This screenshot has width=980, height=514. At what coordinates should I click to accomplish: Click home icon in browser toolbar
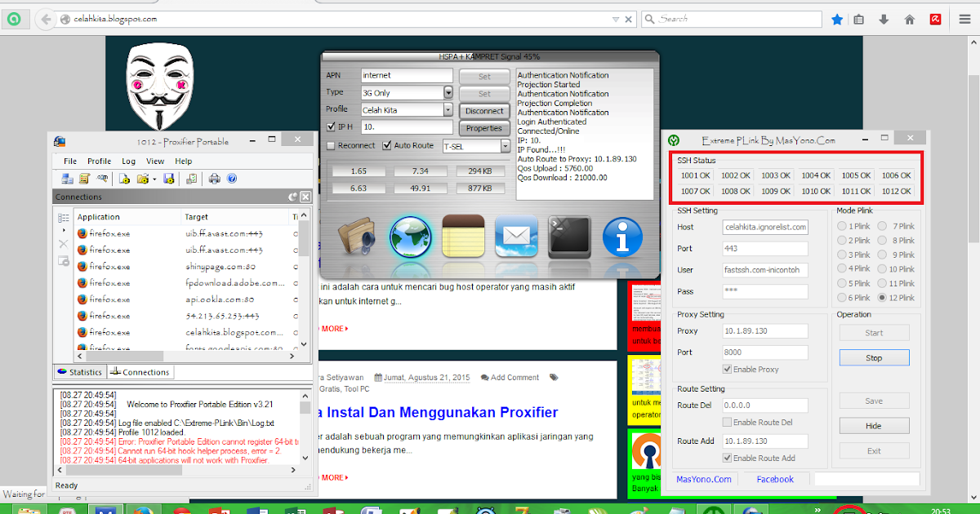click(910, 19)
